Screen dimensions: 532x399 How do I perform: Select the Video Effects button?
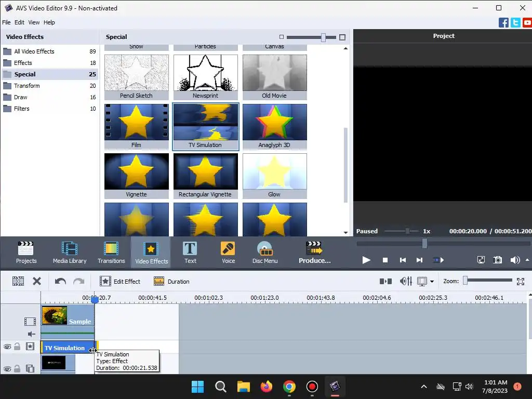pyautogui.click(x=151, y=252)
